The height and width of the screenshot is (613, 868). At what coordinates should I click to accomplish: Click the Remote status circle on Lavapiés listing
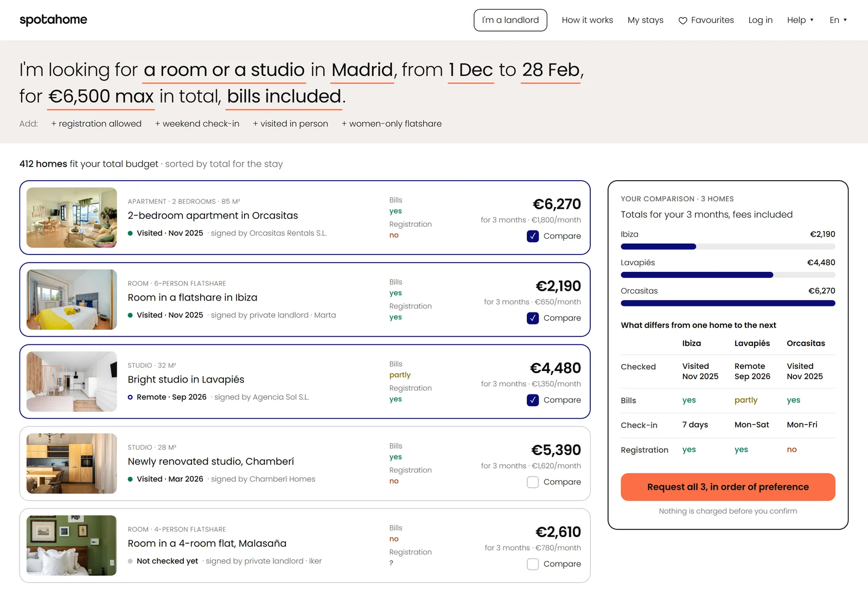coord(130,397)
